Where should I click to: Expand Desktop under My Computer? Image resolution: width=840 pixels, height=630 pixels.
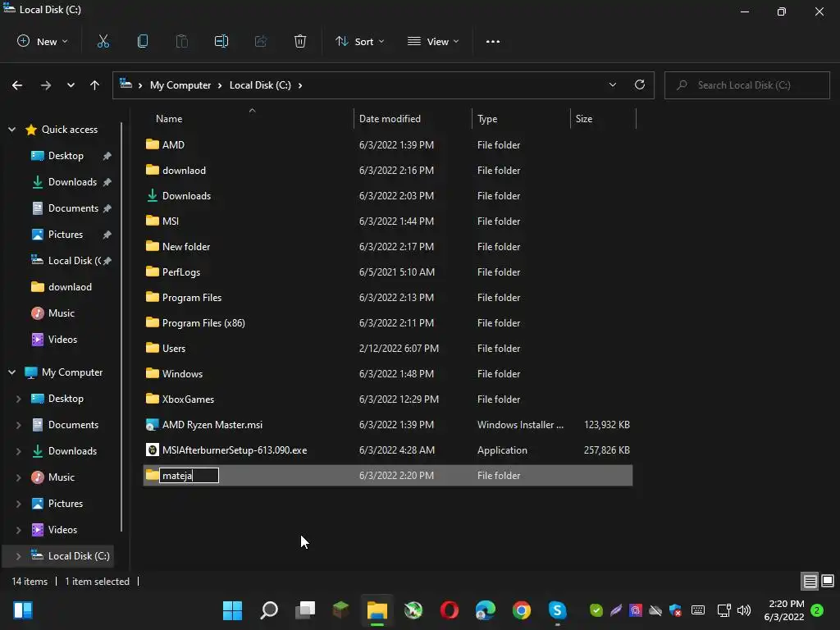point(19,399)
